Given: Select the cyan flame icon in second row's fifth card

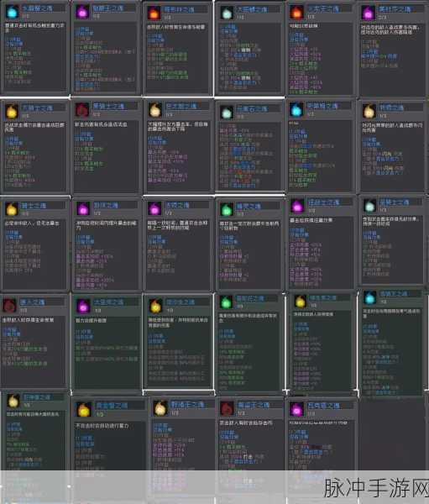Looking at the screenshot, I should [x=296, y=110].
